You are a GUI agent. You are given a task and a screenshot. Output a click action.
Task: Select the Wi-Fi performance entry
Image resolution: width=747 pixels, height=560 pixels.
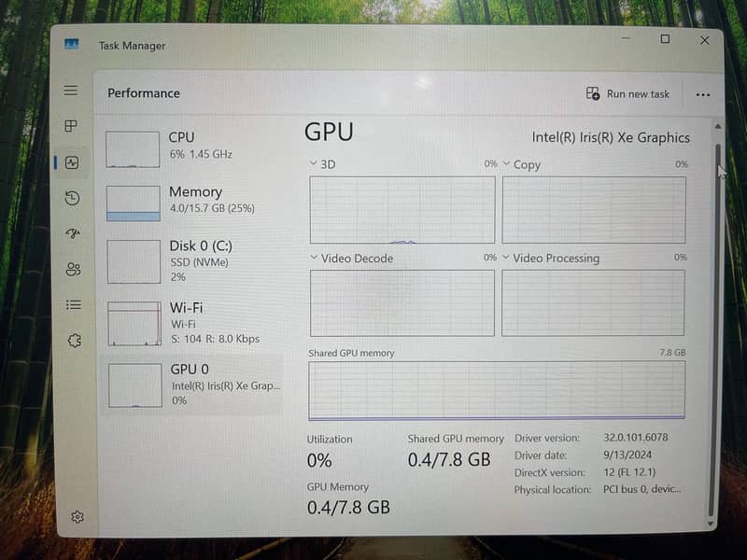tap(193, 323)
